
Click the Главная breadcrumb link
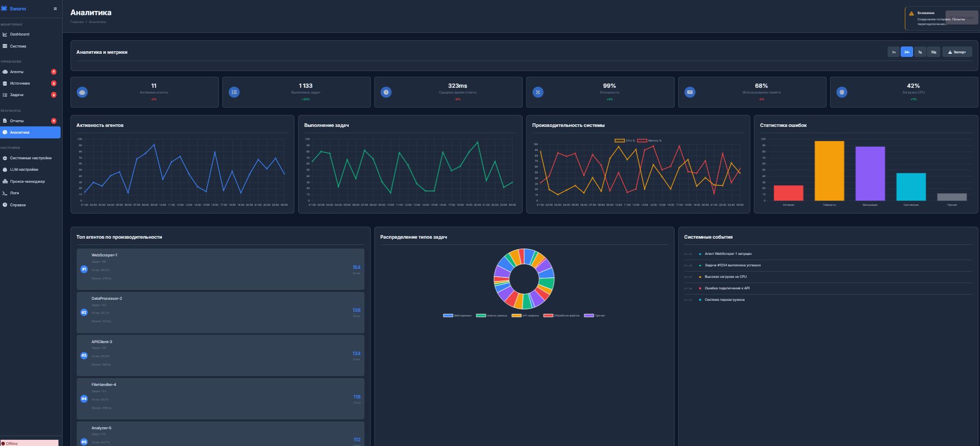tap(77, 22)
